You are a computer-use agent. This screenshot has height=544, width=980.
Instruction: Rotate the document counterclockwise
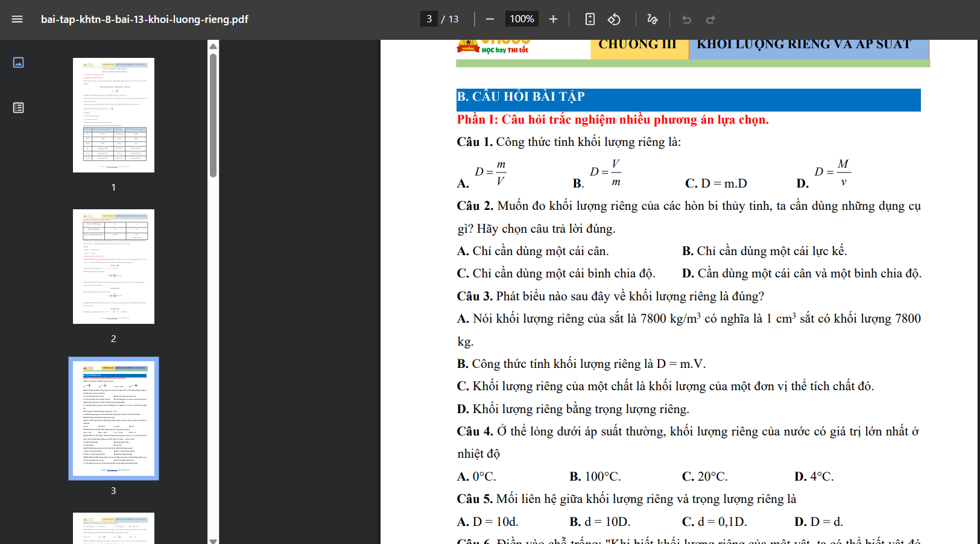point(614,19)
